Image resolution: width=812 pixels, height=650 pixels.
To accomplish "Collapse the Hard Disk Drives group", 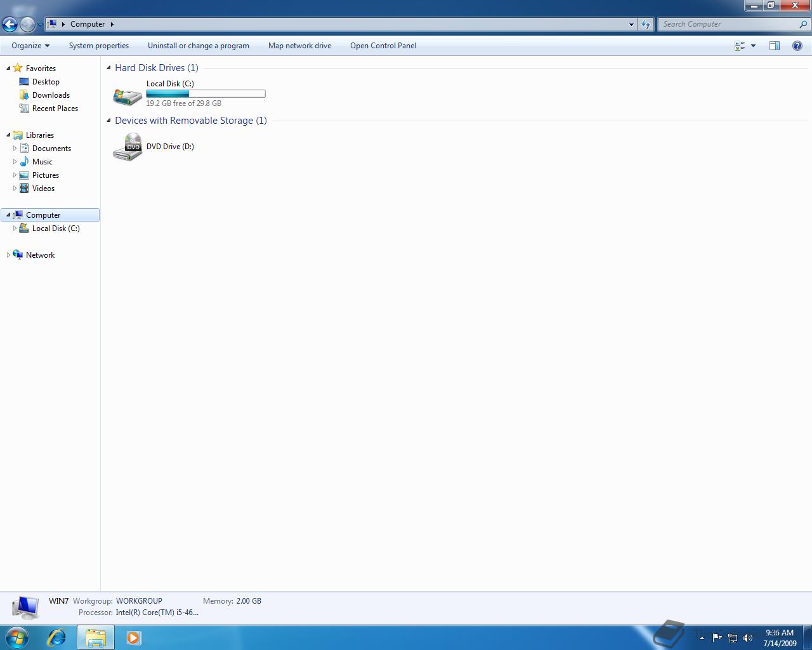I will (x=108, y=67).
